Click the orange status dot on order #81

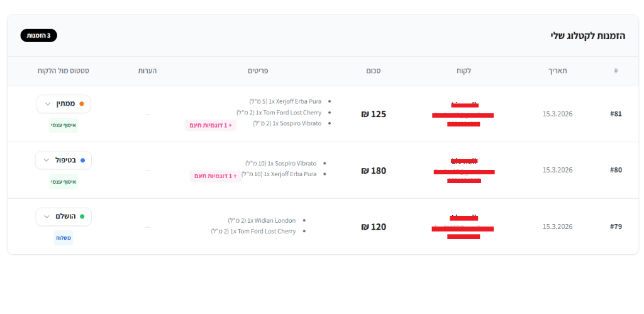click(x=82, y=104)
